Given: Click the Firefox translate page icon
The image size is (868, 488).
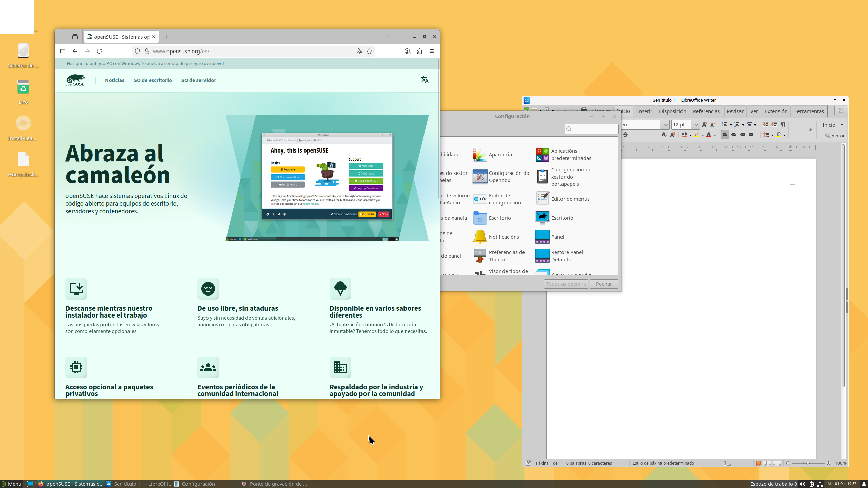Looking at the screenshot, I should point(359,51).
